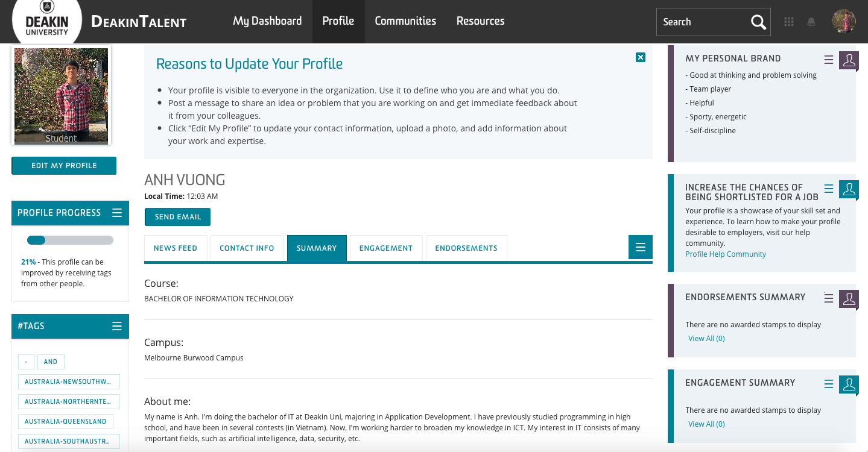Click the profile progress bar

click(x=70, y=240)
